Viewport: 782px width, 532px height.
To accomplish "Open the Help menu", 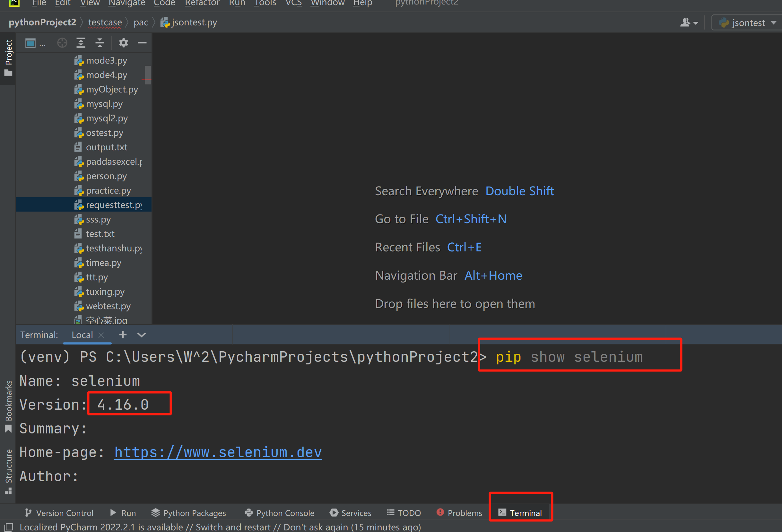I will [362, 3].
